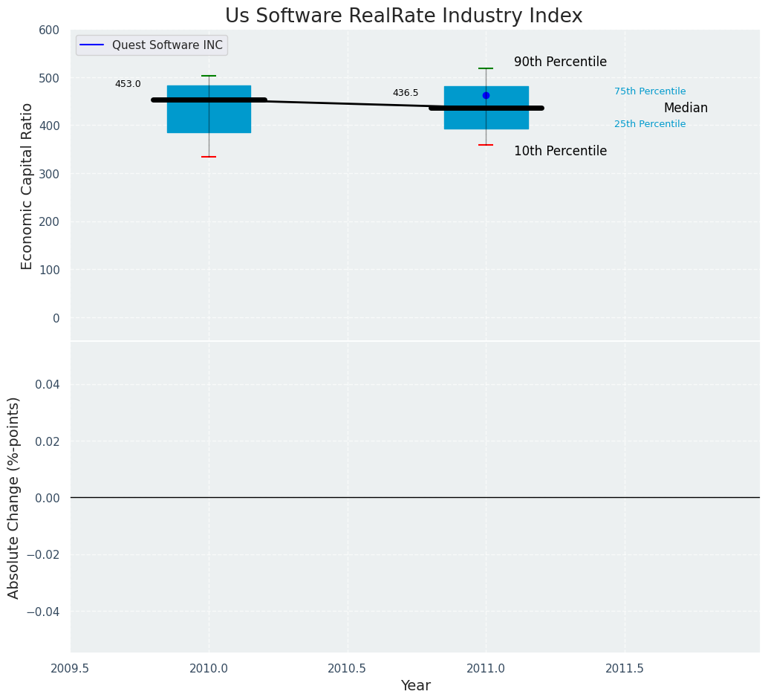Click the 2010.5 tick on Year axis
Viewport: 768px width, 700px height.
[x=347, y=669]
